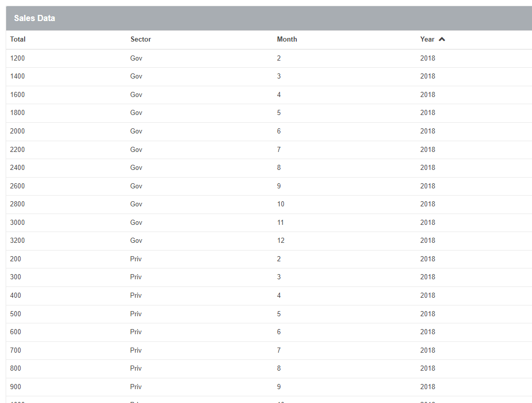Viewport: 532px width, 403px height.
Task: Click the cell showing total 1600
Action: [x=17, y=95]
